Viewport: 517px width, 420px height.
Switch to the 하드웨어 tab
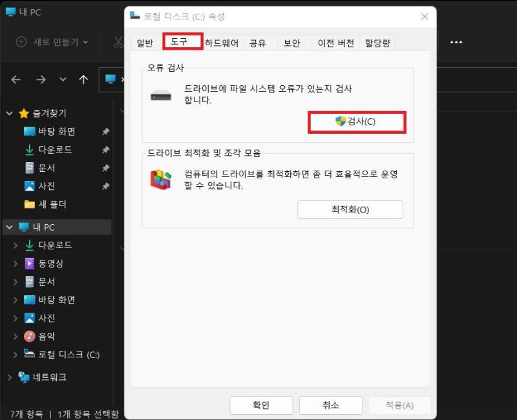[222, 43]
